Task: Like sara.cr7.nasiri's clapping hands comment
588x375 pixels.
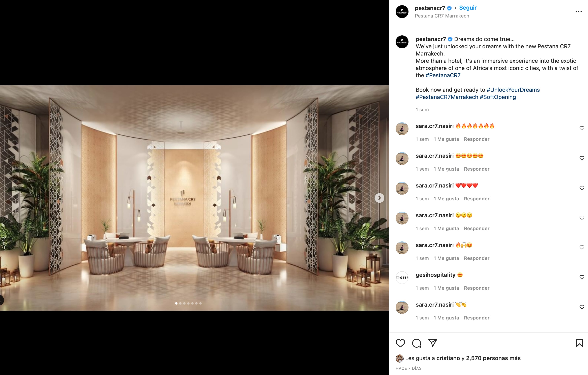Action: [582, 307]
